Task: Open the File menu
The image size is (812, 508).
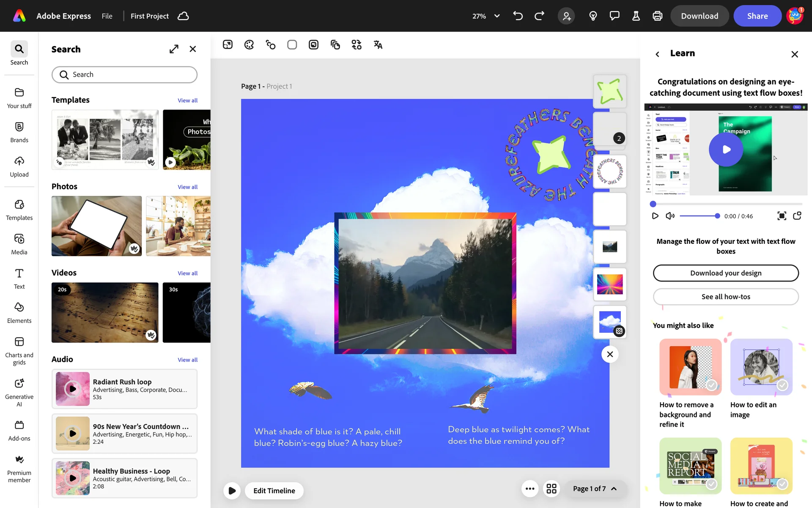Action: click(x=107, y=16)
